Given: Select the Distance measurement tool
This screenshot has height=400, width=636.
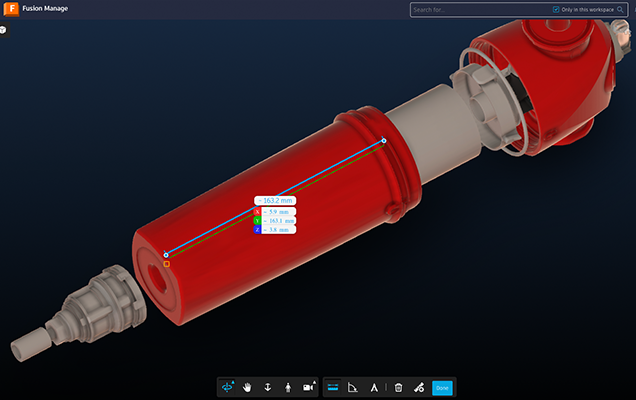Looking at the screenshot, I should tap(333, 387).
